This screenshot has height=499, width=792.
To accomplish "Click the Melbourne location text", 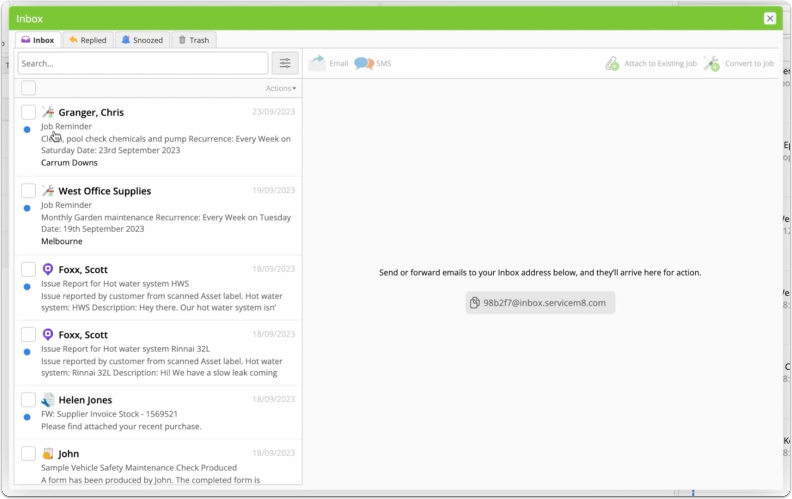I will pos(62,241).
